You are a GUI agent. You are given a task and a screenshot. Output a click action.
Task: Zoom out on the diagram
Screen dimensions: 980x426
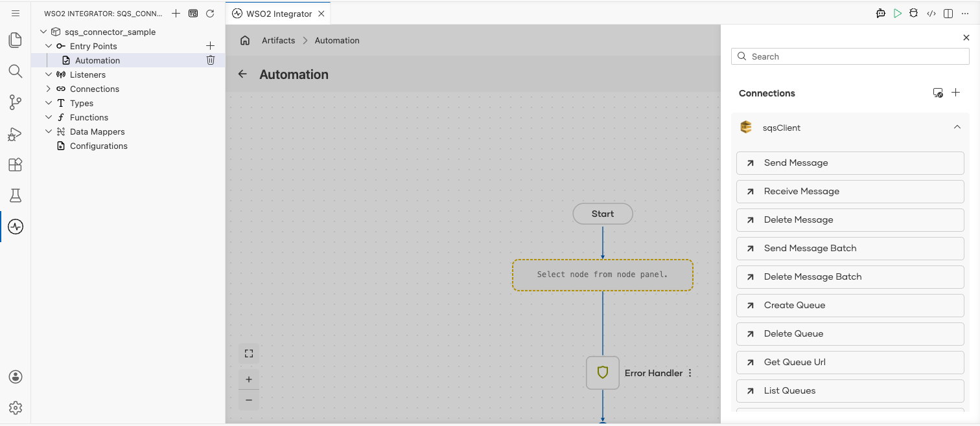(x=249, y=400)
